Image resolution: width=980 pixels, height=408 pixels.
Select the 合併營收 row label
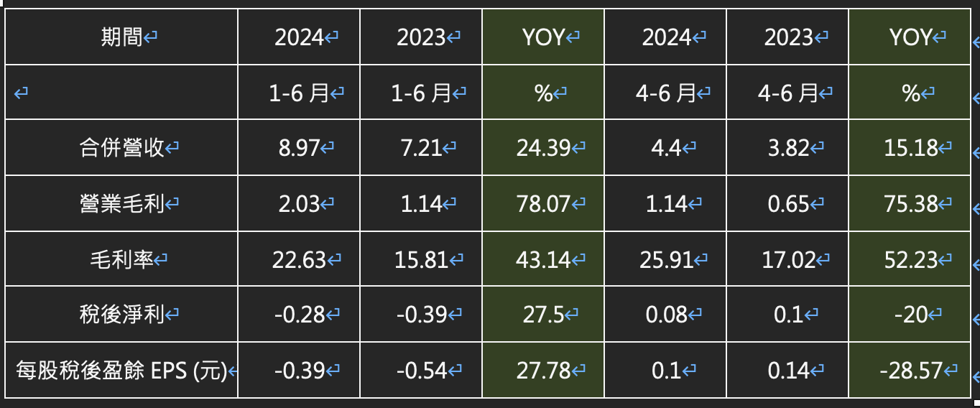pyautogui.click(x=122, y=148)
